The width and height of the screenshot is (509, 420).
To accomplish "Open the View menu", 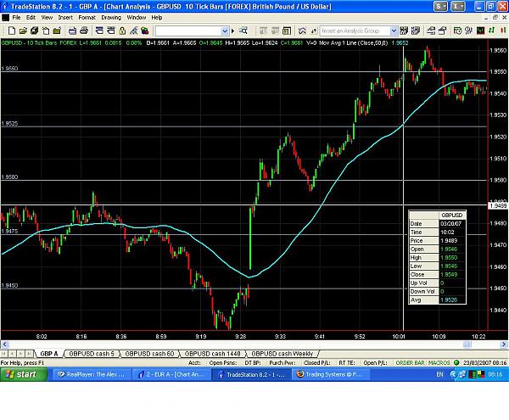I will [x=47, y=17].
